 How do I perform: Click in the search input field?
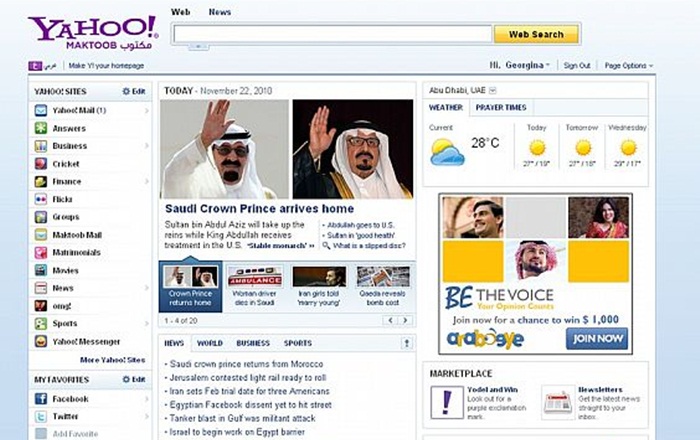[x=333, y=34]
